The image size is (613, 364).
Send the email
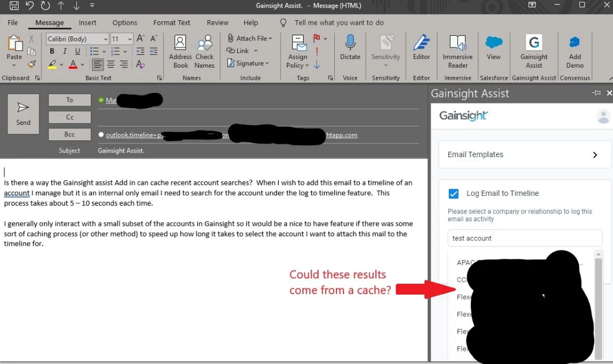coord(23,114)
